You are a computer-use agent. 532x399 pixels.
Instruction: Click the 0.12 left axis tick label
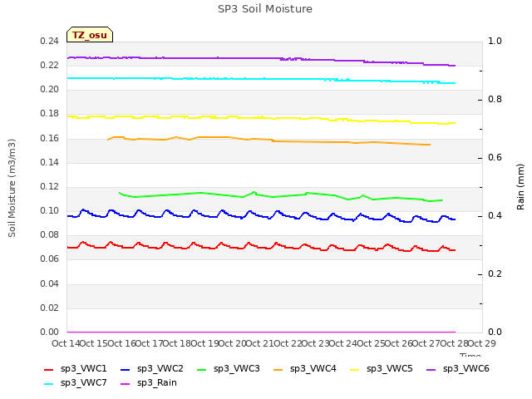coord(49,186)
